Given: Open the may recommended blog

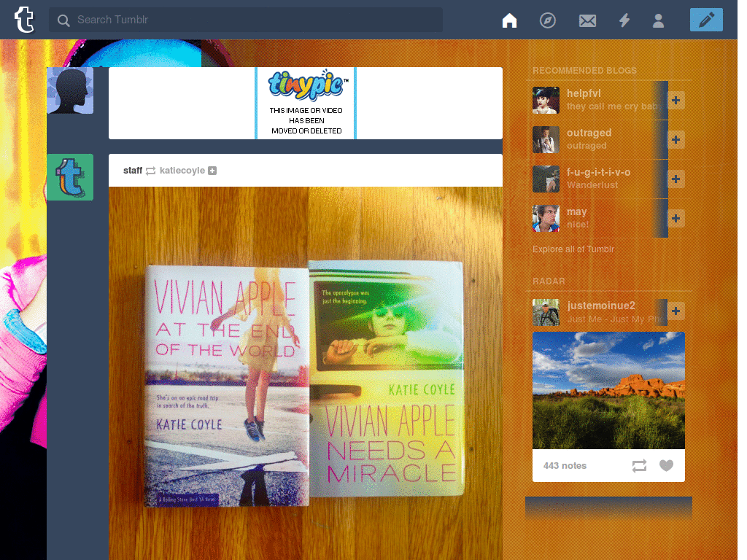Looking at the screenshot, I should (x=576, y=212).
